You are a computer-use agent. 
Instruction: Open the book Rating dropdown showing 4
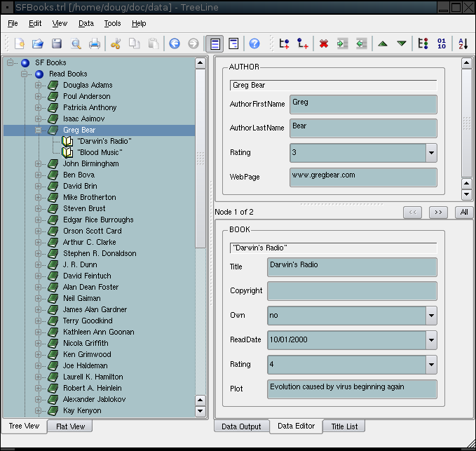pyautogui.click(x=431, y=365)
